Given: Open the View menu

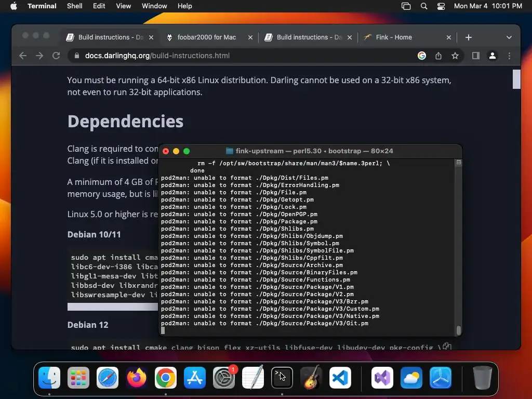Looking at the screenshot, I should [x=124, y=6].
